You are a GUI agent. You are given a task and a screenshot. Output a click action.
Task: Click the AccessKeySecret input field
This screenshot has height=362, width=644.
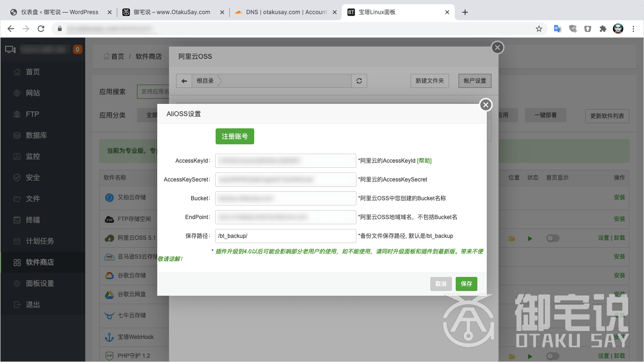coord(286,180)
